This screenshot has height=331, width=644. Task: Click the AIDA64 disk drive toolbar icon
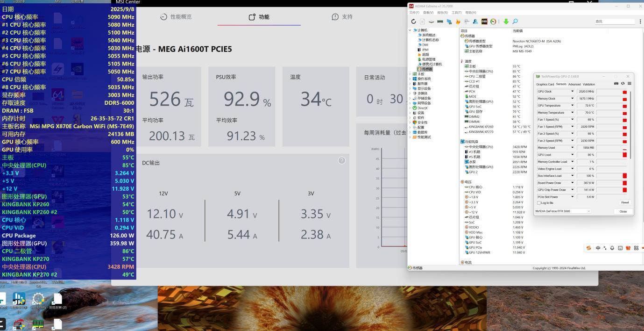(431, 22)
